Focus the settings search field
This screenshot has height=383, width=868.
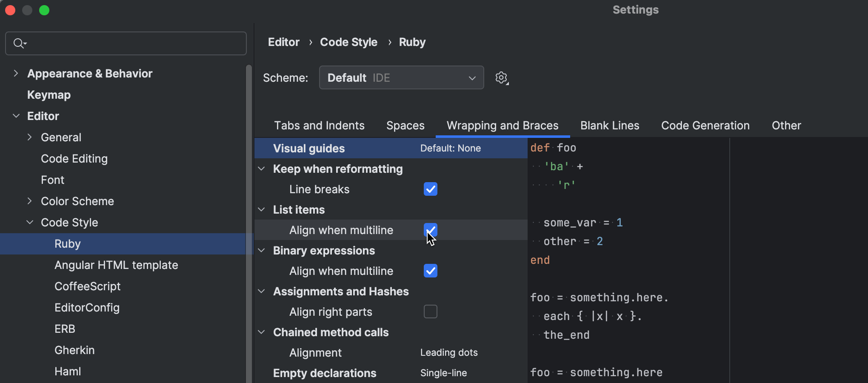(132, 43)
